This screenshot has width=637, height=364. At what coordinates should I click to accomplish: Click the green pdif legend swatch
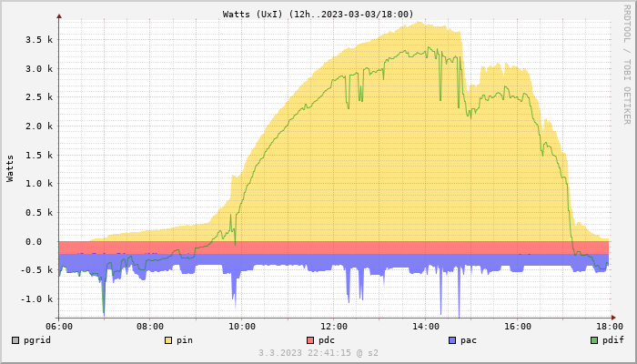(594, 340)
